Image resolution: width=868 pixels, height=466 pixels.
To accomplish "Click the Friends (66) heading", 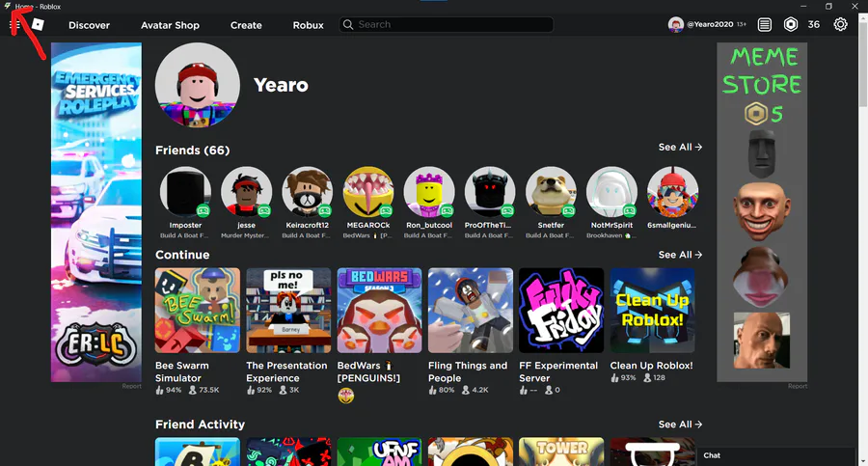I will [192, 151].
